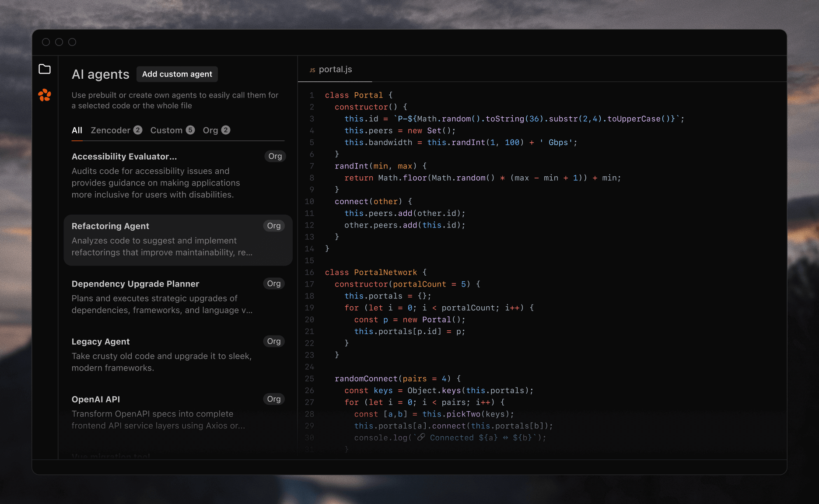Click Add custom agent button
819x504 pixels.
pos(177,74)
